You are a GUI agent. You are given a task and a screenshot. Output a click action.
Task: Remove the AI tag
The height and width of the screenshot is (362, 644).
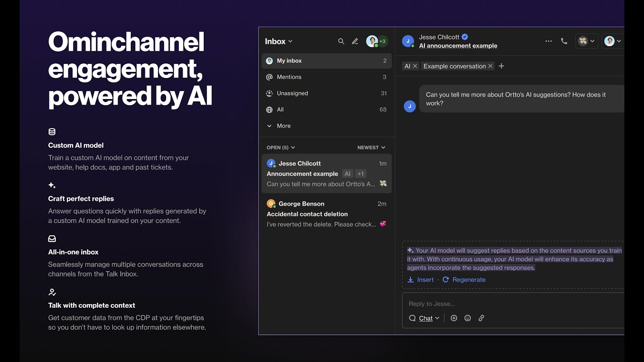click(x=415, y=66)
